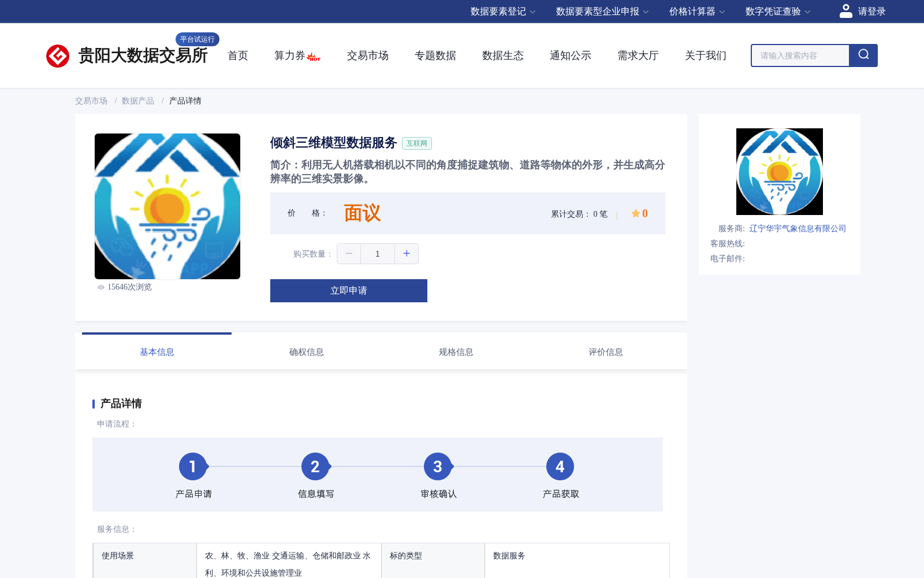Click the 平台试运行 badge

tap(198, 39)
